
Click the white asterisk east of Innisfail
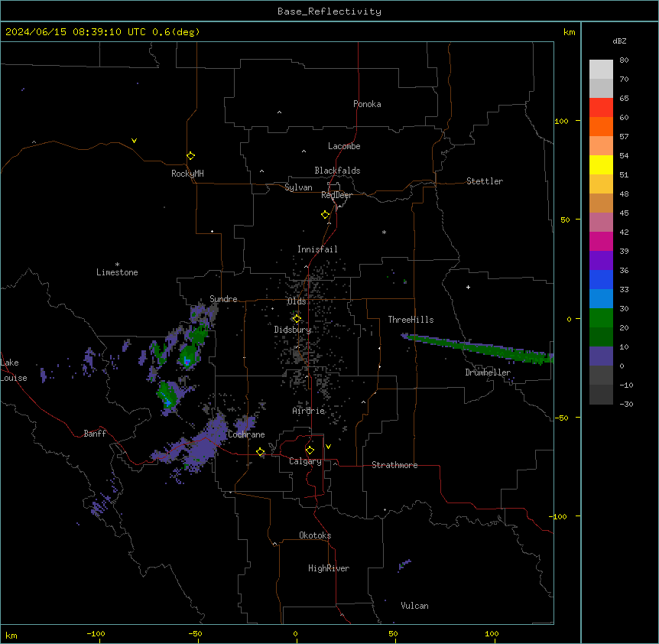pyautogui.click(x=384, y=232)
